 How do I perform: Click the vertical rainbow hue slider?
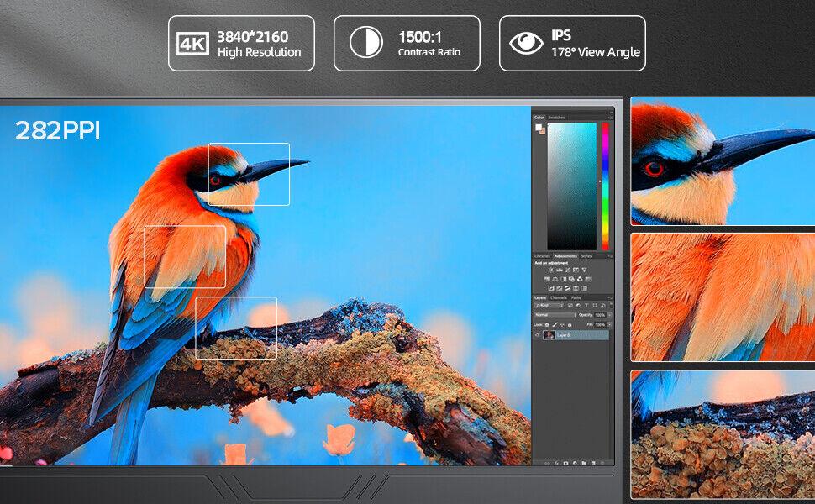(604, 185)
